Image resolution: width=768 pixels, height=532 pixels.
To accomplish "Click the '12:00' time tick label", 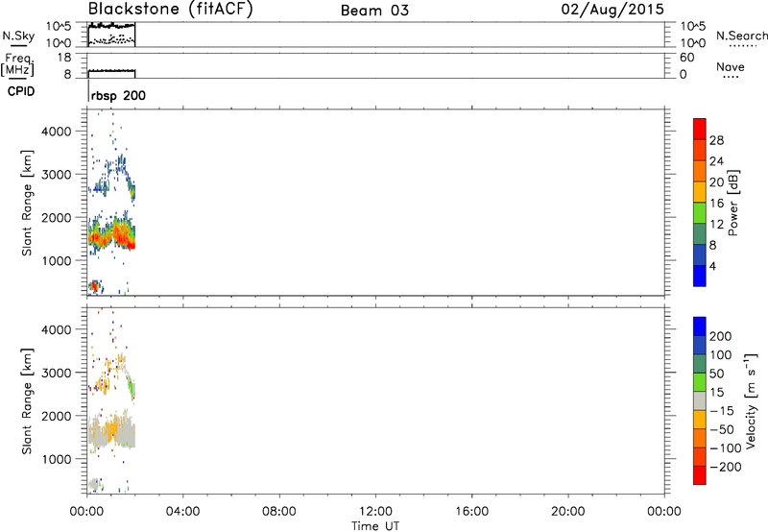I will 375,512.
